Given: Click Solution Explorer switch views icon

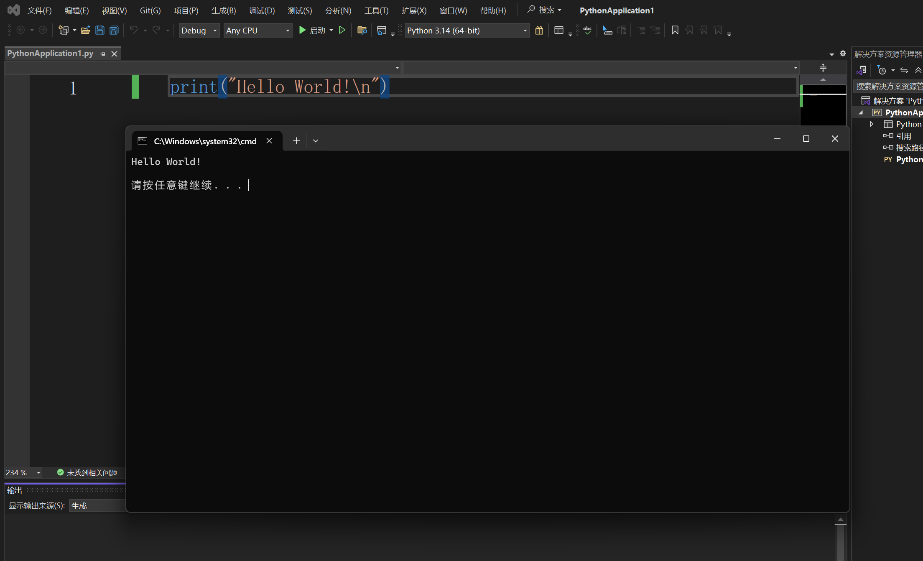Looking at the screenshot, I should (x=861, y=70).
